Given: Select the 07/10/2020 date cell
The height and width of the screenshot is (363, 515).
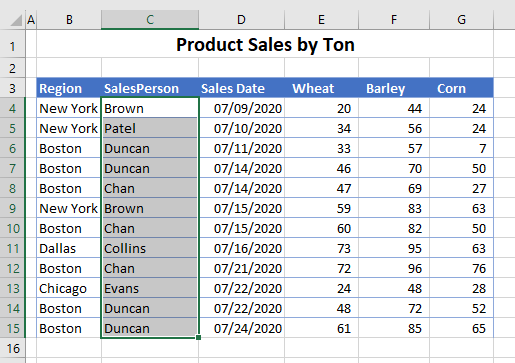Looking at the screenshot, I should coord(241,128).
